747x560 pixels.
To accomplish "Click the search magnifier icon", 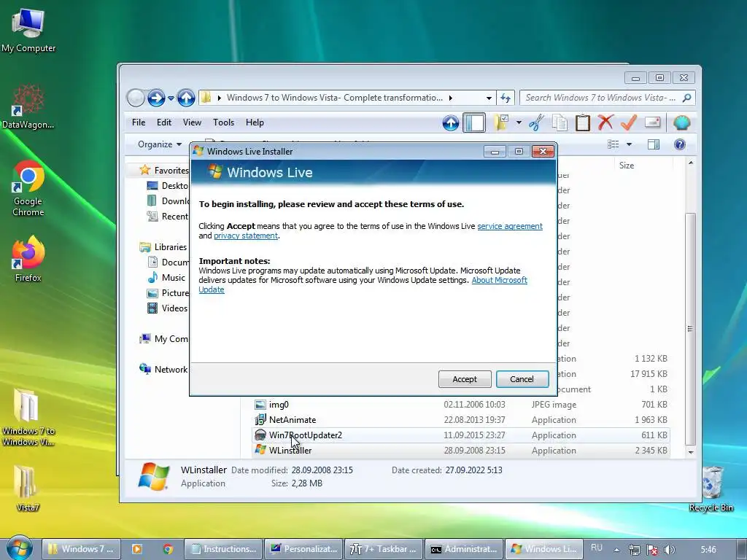I will (687, 98).
